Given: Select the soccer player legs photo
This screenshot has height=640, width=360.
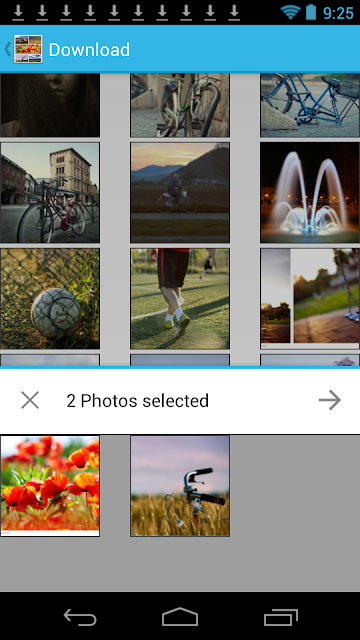Looking at the screenshot, I should [180, 299].
